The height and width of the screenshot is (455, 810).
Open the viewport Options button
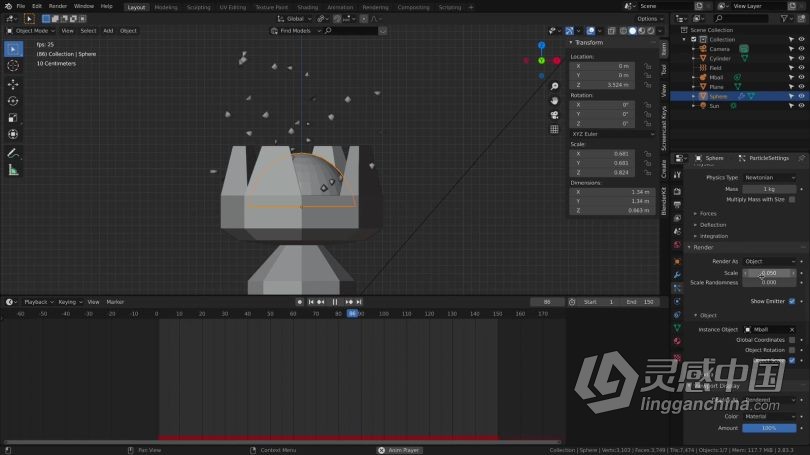pos(650,19)
